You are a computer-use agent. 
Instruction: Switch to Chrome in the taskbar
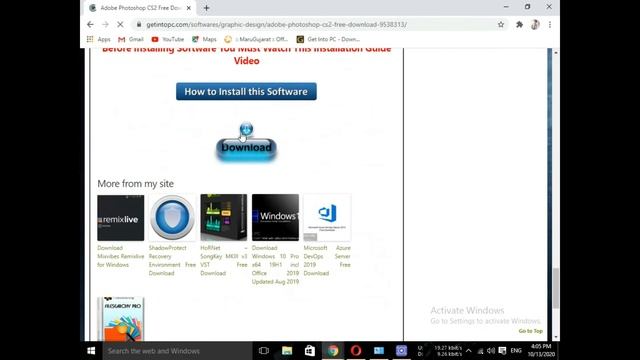point(333,351)
